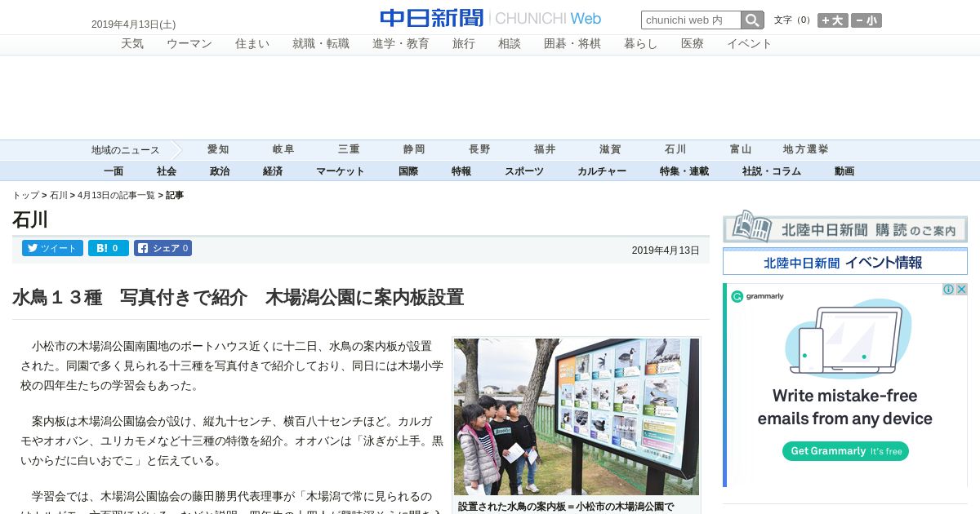980x514 pixels.
Task: Click the 地域のニュース label
Action: 125,150
